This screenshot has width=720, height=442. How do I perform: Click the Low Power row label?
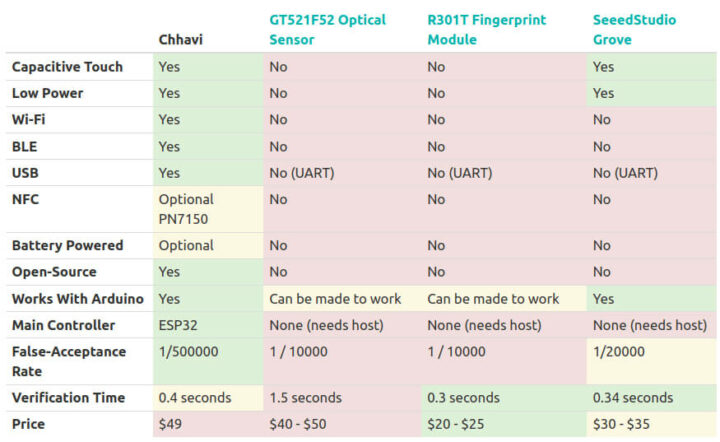pyautogui.click(x=47, y=93)
